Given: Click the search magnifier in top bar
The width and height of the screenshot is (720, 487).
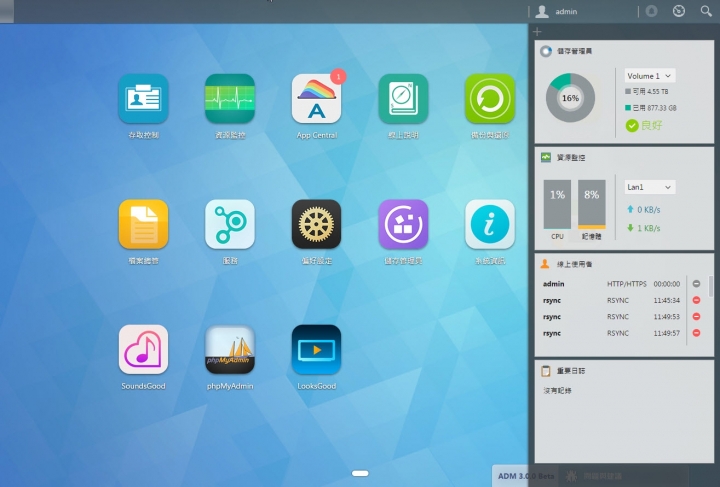Looking at the screenshot, I should (x=706, y=11).
